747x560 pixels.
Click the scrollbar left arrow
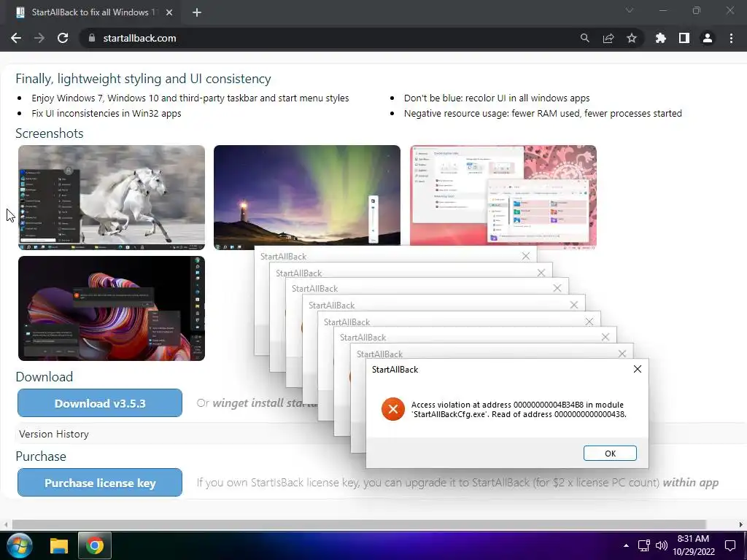(5, 524)
